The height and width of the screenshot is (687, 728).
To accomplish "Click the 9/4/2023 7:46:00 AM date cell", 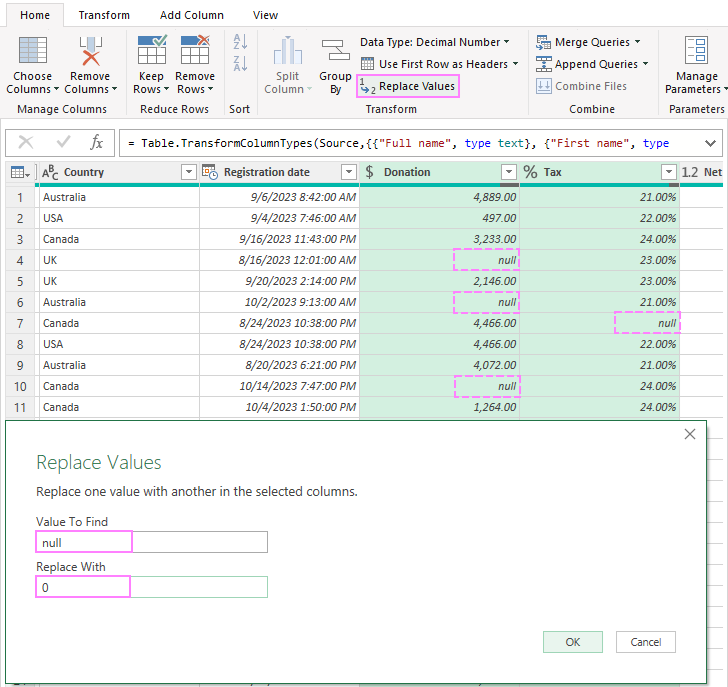I will click(x=279, y=218).
